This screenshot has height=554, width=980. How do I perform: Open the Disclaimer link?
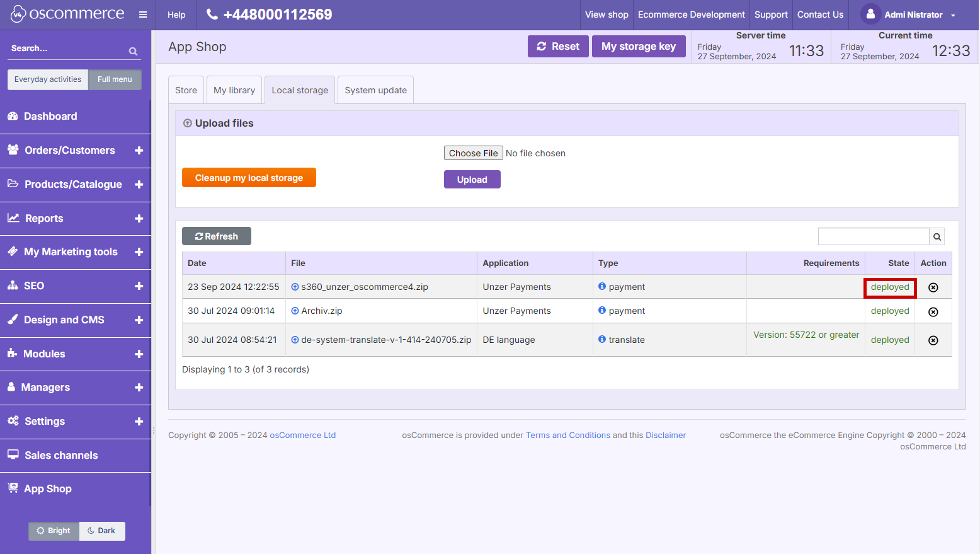[666, 436]
